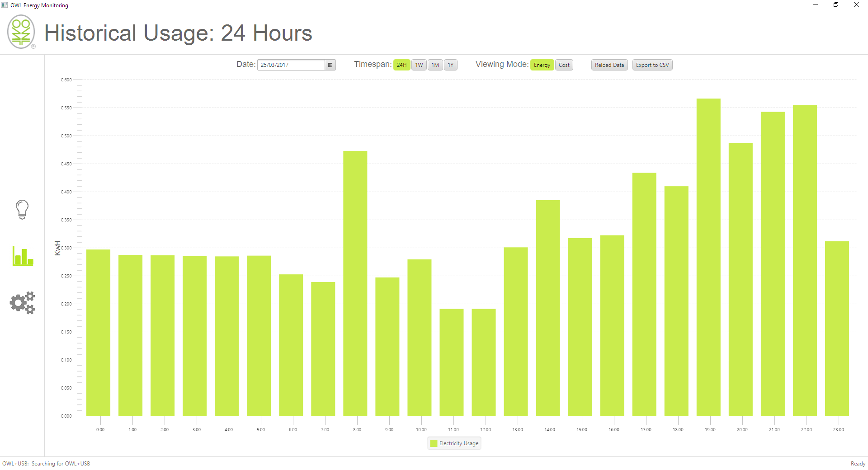Click the OWL logo in header
Viewport: 868px width, 470px height.
coord(21,32)
